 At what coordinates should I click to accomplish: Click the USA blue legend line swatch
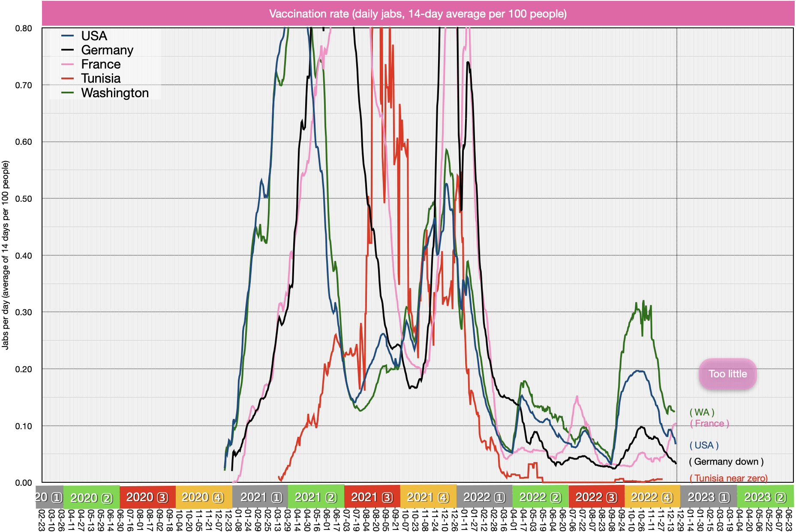coord(68,36)
